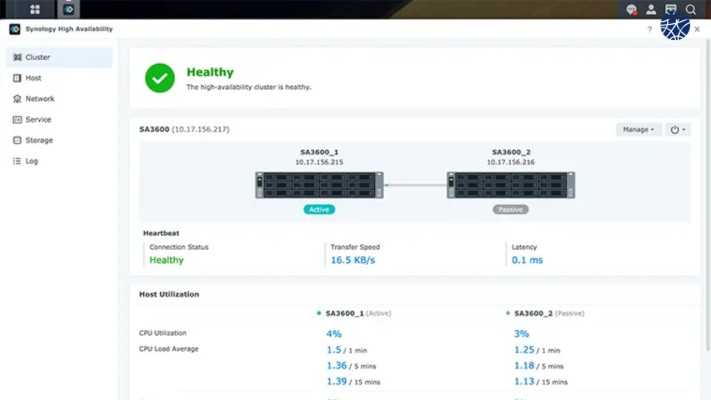711x400 pixels.
Task: Switch to the Storage page
Action: pos(59,140)
